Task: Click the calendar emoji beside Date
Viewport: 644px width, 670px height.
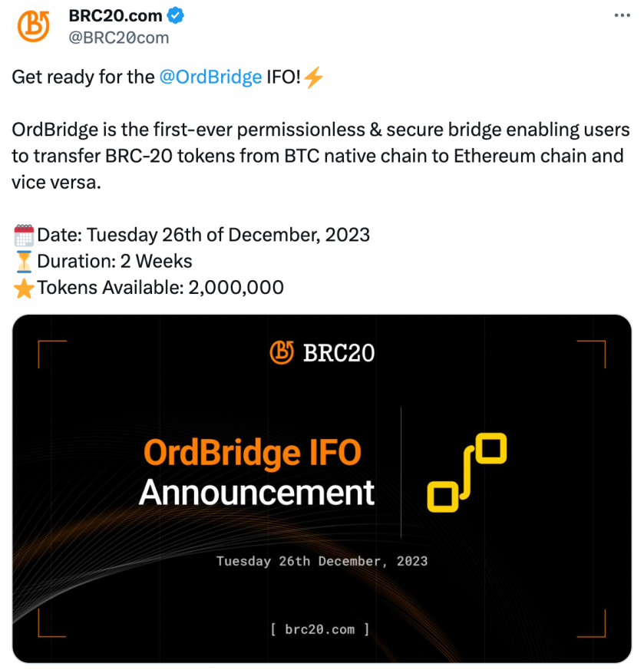Action: (24, 235)
